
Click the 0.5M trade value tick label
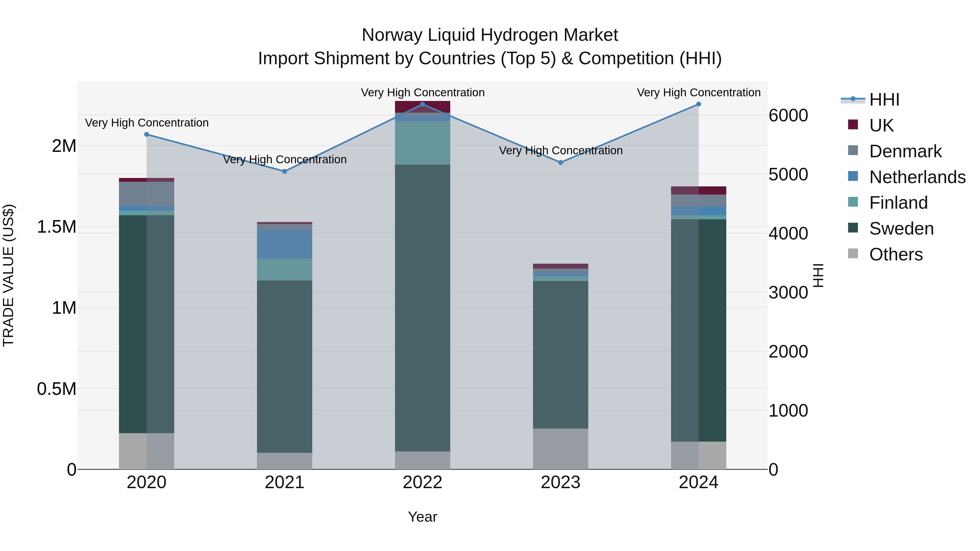(56, 389)
